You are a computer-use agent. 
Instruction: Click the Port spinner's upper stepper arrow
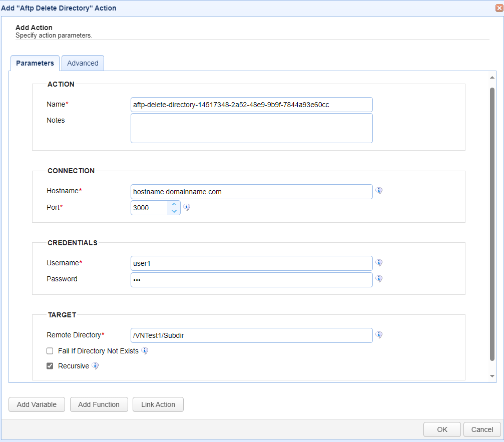(x=174, y=204)
